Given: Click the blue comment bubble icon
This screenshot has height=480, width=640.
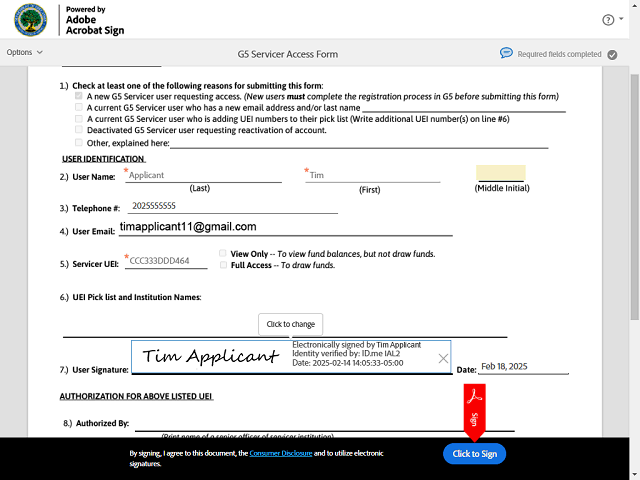Looking at the screenshot, I should [x=506, y=53].
